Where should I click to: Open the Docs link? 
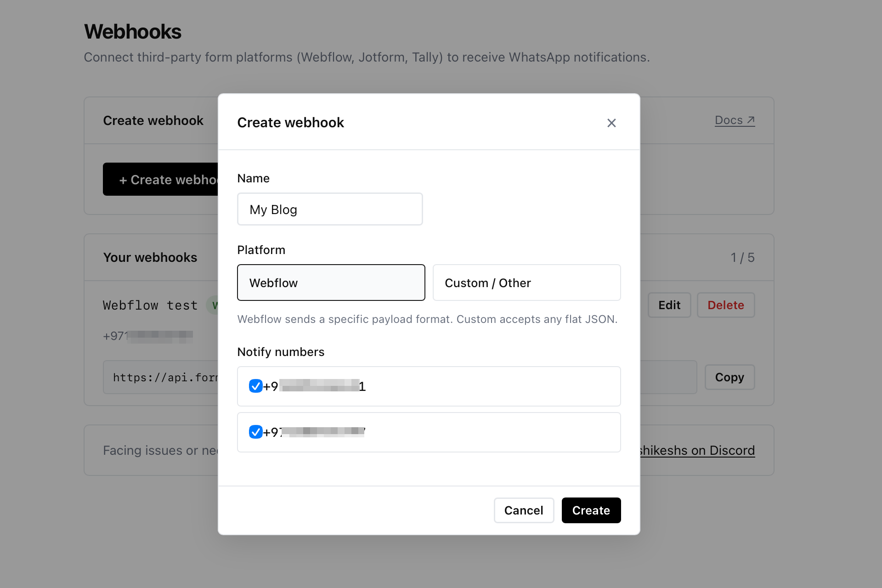[730, 119]
